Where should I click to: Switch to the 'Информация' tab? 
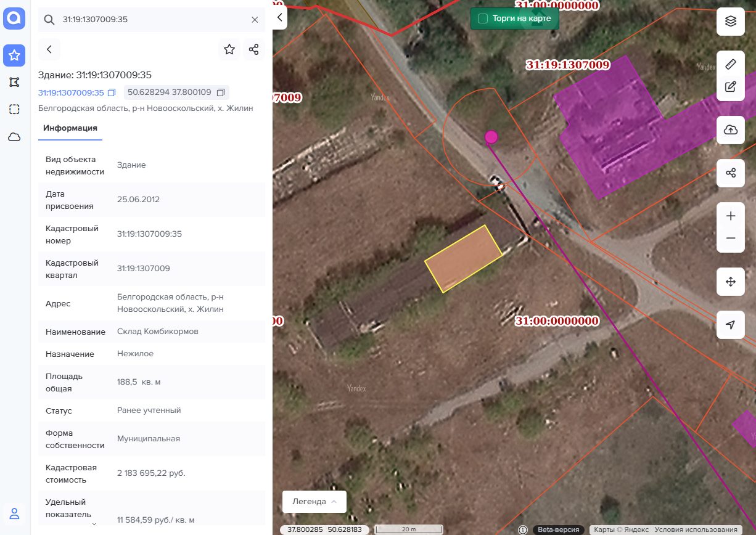tap(70, 128)
